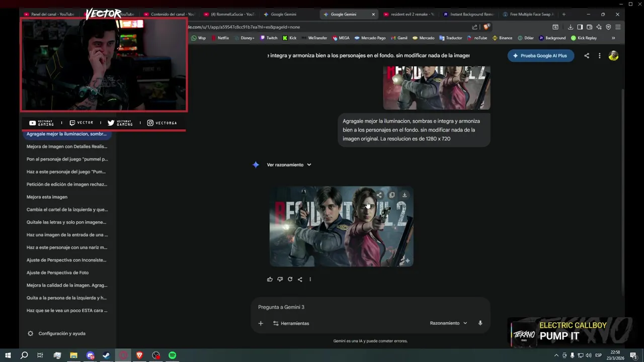Copy the generated image
Image resolution: width=644 pixels, height=362 pixels.
[392, 195]
